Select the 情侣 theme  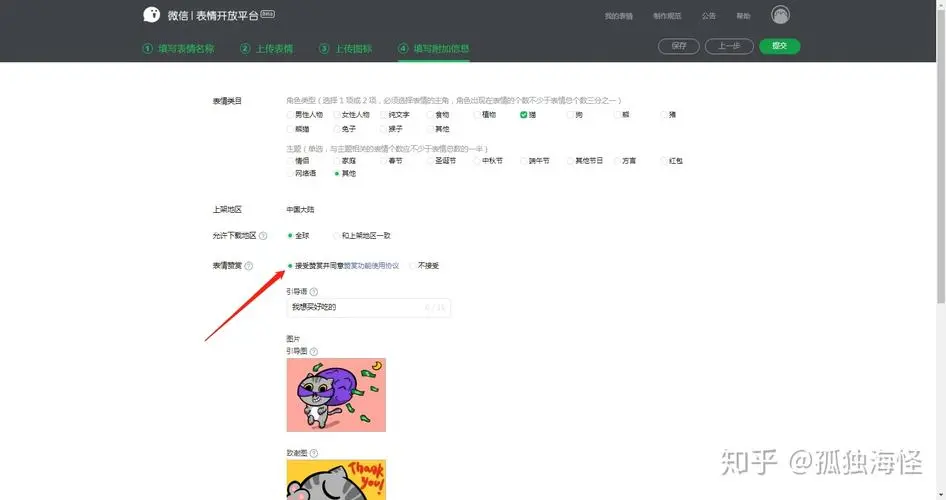(290, 161)
